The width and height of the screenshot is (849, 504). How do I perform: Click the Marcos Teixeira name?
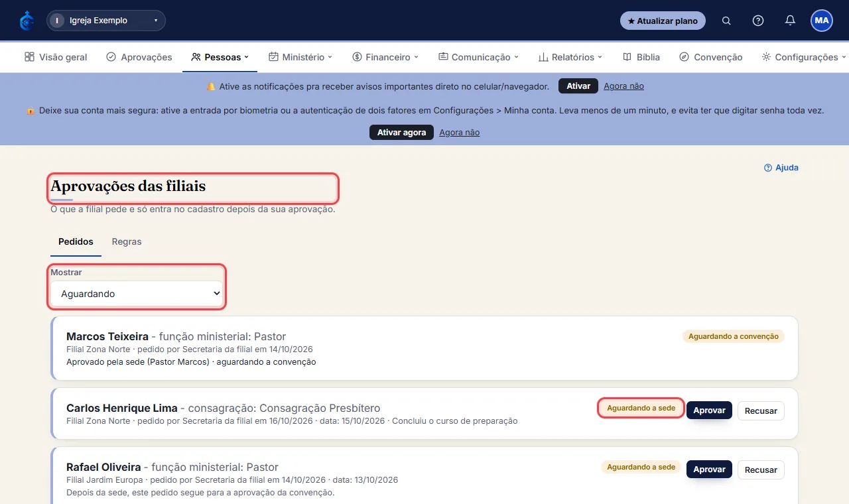107,336
